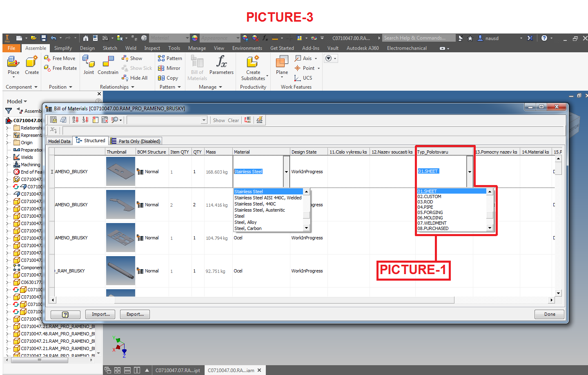
Task: Enable the Free Move option
Action: click(60, 58)
